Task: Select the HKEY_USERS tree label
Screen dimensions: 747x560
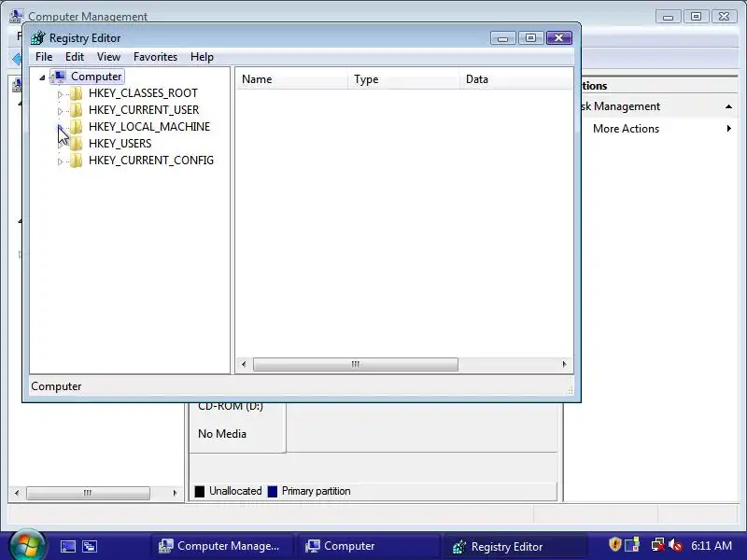Action: coord(120,144)
